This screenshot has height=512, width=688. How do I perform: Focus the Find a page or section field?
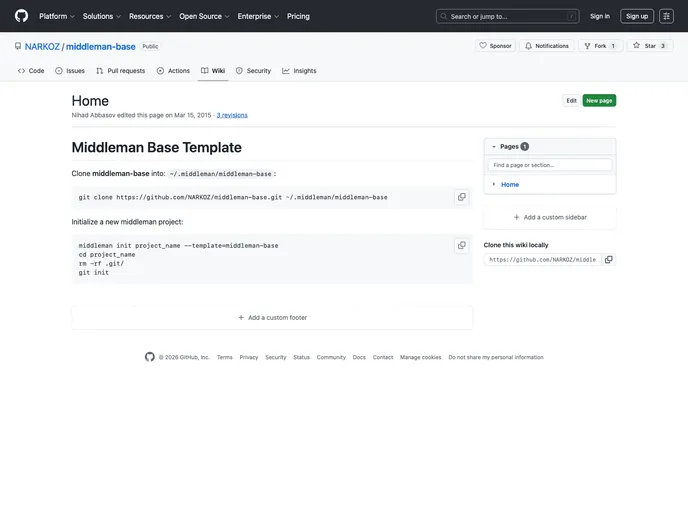tap(549, 165)
